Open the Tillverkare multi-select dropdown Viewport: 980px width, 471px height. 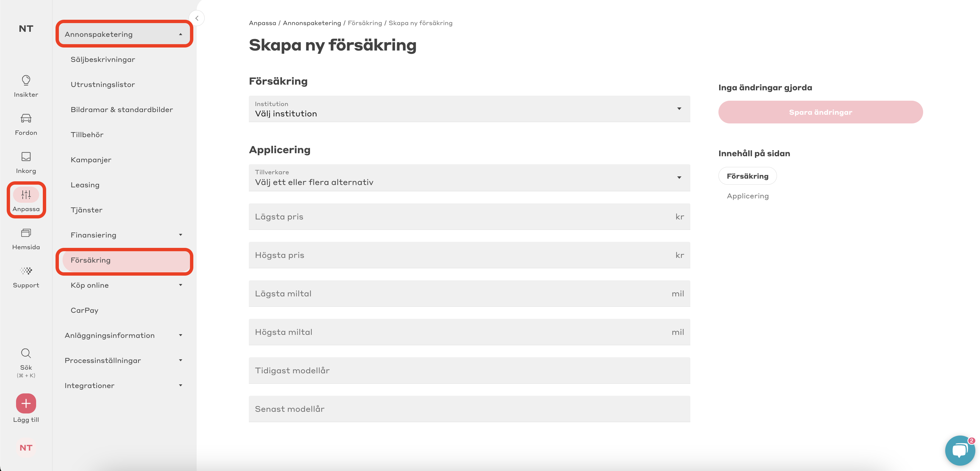pos(469,178)
